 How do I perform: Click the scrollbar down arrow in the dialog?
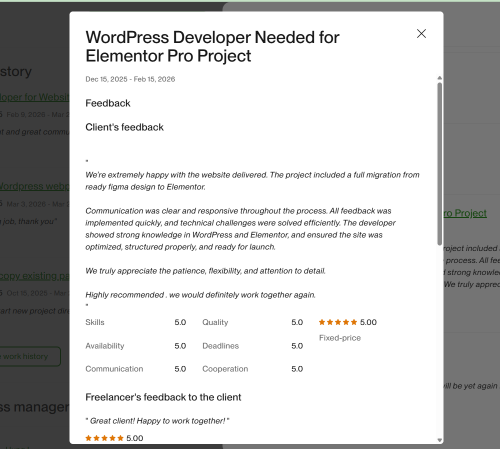click(440, 440)
